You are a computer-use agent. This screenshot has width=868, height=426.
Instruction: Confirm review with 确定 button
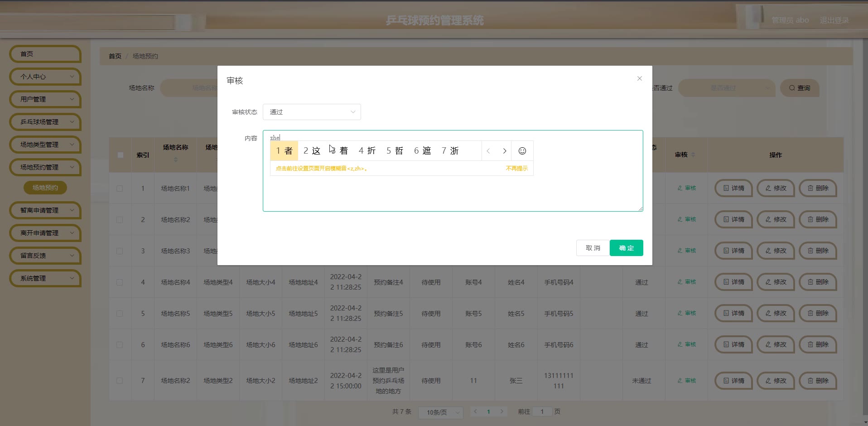(627, 248)
